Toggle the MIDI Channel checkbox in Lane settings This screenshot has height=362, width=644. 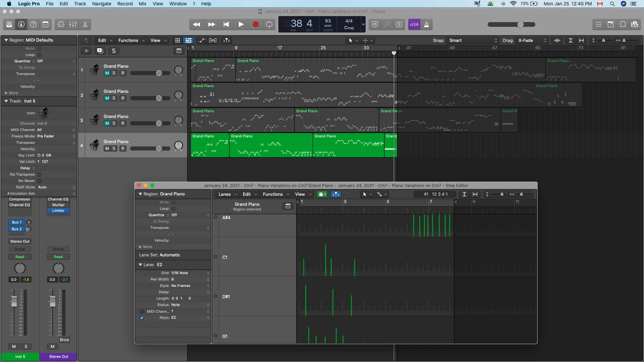pos(142,311)
